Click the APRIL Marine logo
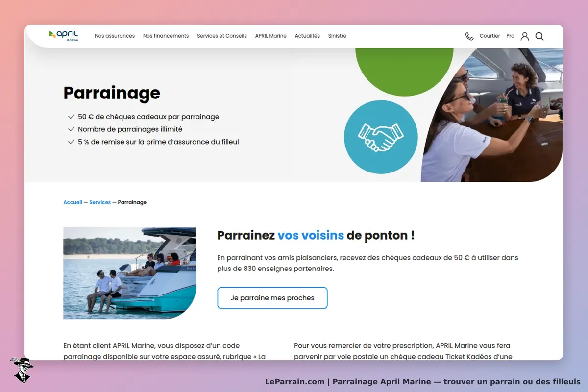 pyautogui.click(x=63, y=36)
